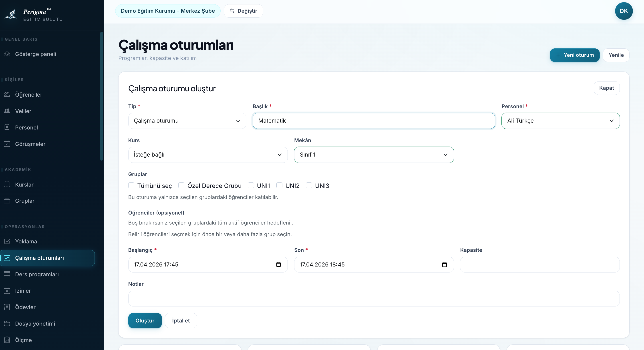Check the Tümünü seç checkbox
This screenshot has height=350, width=644.
click(x=131, y=185)
